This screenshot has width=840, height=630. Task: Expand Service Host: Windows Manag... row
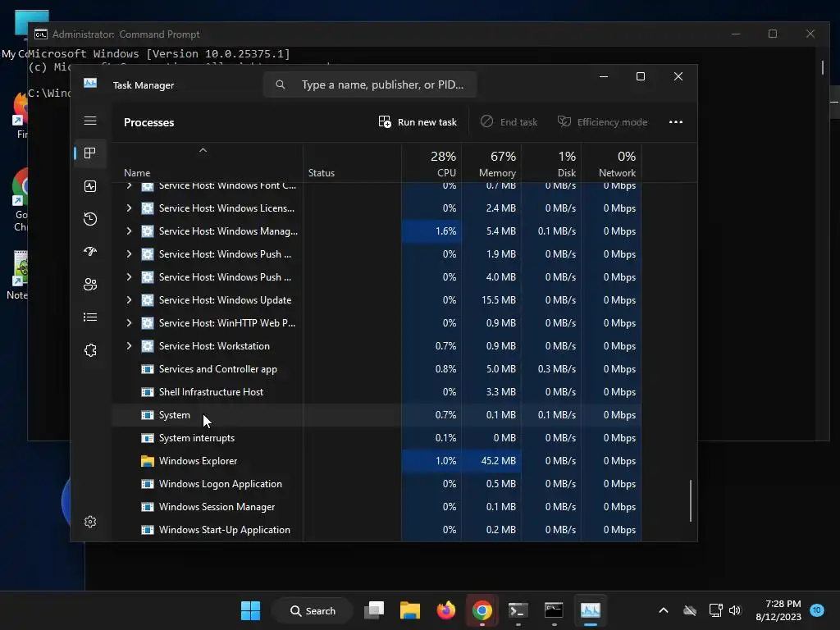[129, 231]
